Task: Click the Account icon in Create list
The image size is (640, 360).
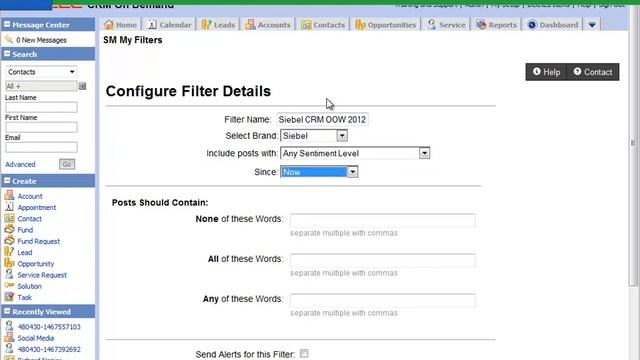Action: tap(9, 196)
